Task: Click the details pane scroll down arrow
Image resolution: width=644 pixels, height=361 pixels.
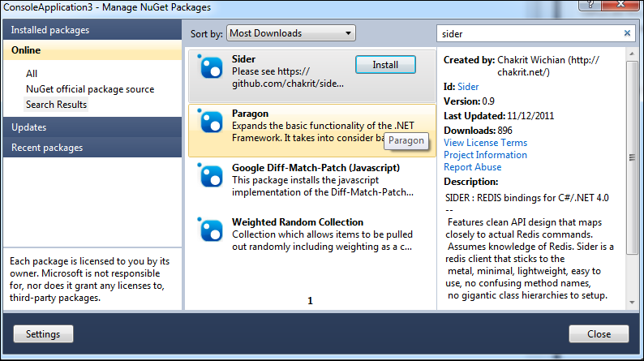Action: coord(632,303)
